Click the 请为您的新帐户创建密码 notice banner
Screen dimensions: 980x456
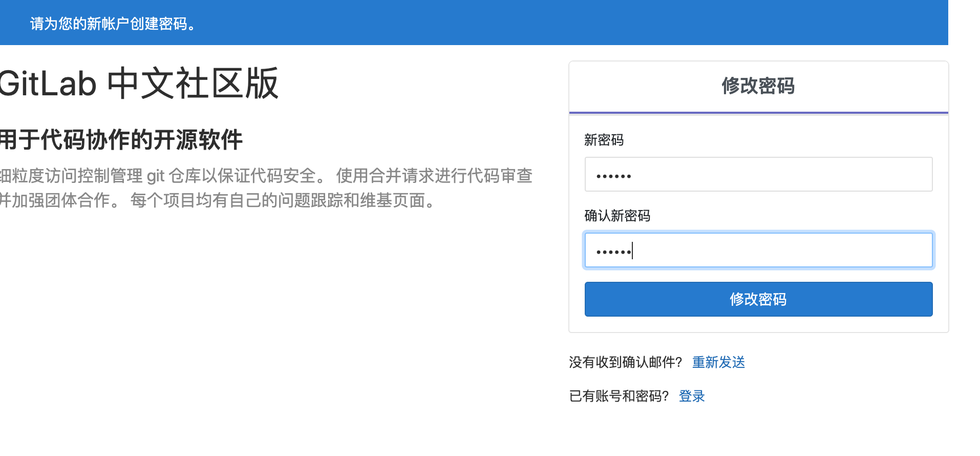tap(474, 23)
